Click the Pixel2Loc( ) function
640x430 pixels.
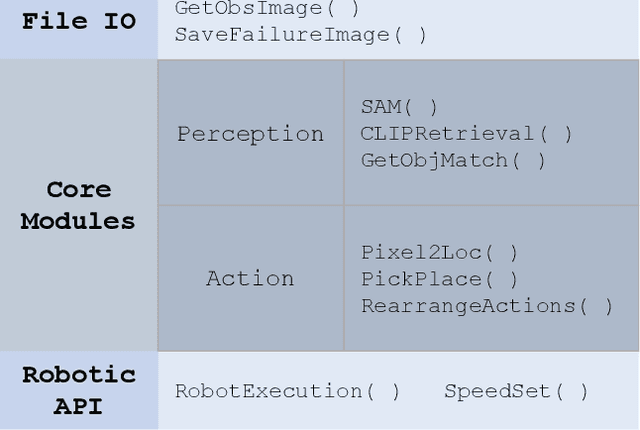(x=439, y=252)
